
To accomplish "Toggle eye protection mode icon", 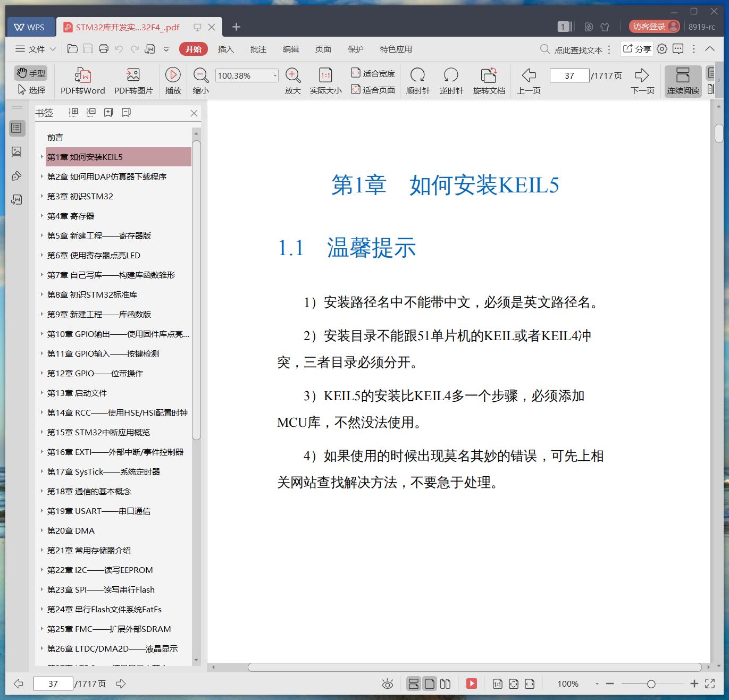I will click(388, 684).
